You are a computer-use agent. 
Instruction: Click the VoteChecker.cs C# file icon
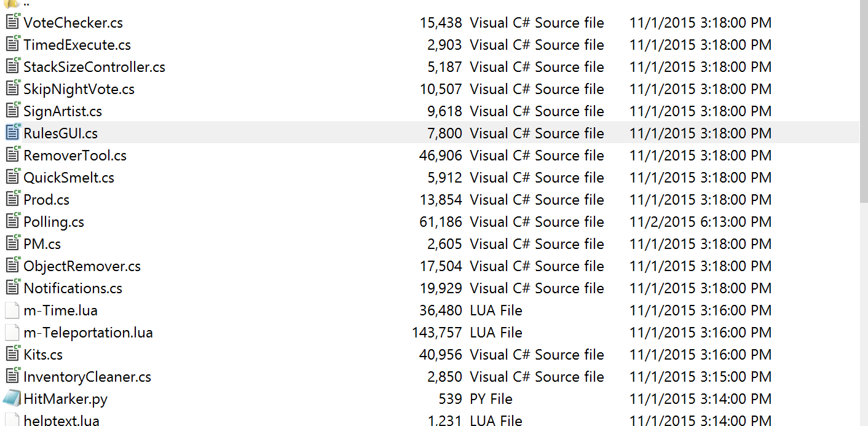(12, 22)
